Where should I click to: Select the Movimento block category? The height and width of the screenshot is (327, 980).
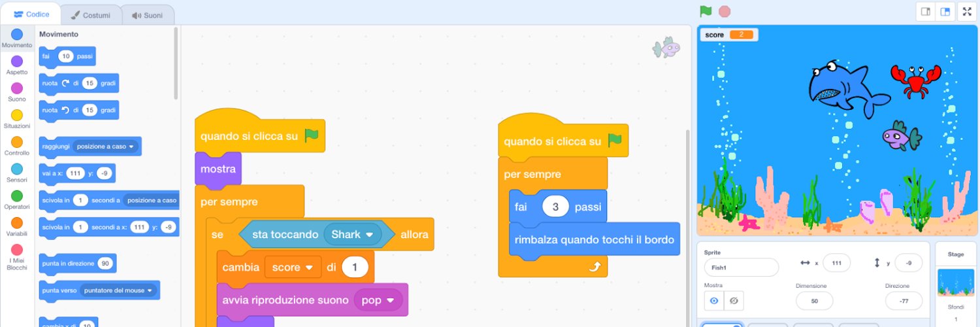pyautogui.click(x=17, y=39)
